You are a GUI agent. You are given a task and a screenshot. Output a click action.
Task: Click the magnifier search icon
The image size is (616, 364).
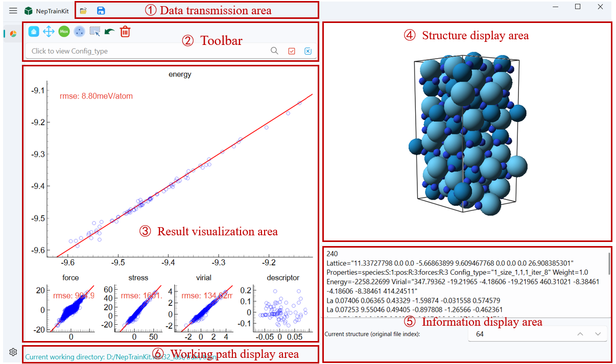pos(275,51)
